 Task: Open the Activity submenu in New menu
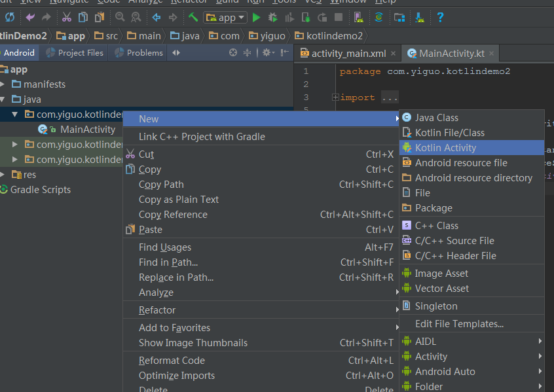pos(471,357)
